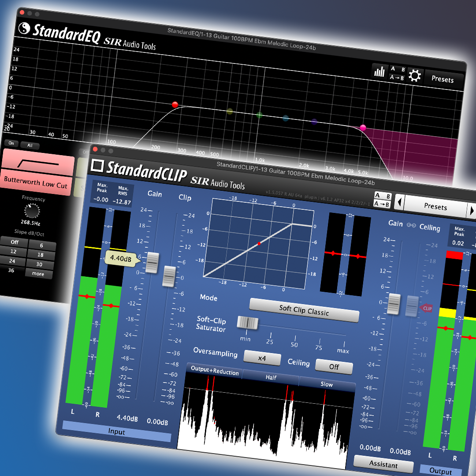This screenshot has height=476, width=476.
Task: Click the output Ceiling slider handle
Action: [x=412, y=306]
